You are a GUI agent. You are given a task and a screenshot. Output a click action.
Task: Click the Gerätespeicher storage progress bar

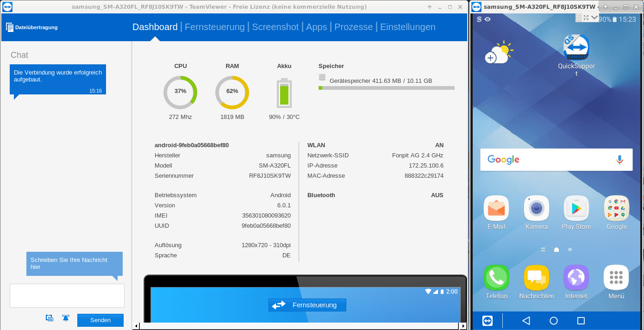[x=387, y=87]
